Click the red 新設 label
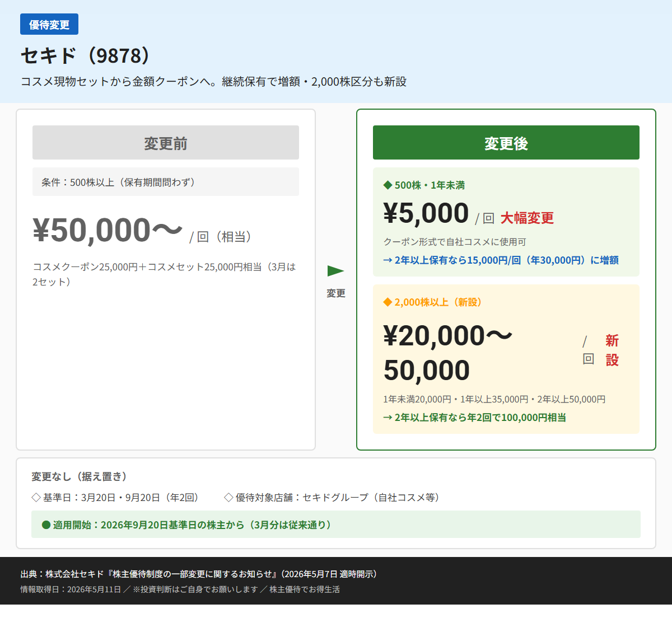 [x=612, y=350]
